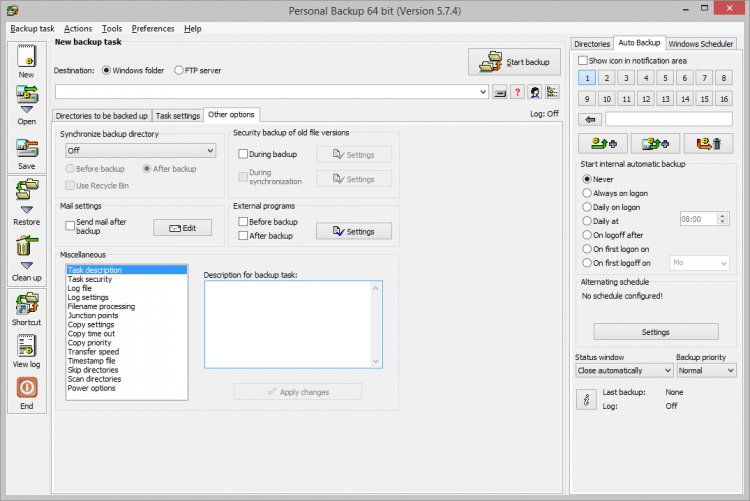Click the Clean up trash icon
Image resolution: width=750 pixels, height=501 pixels.
coord(27,245)
